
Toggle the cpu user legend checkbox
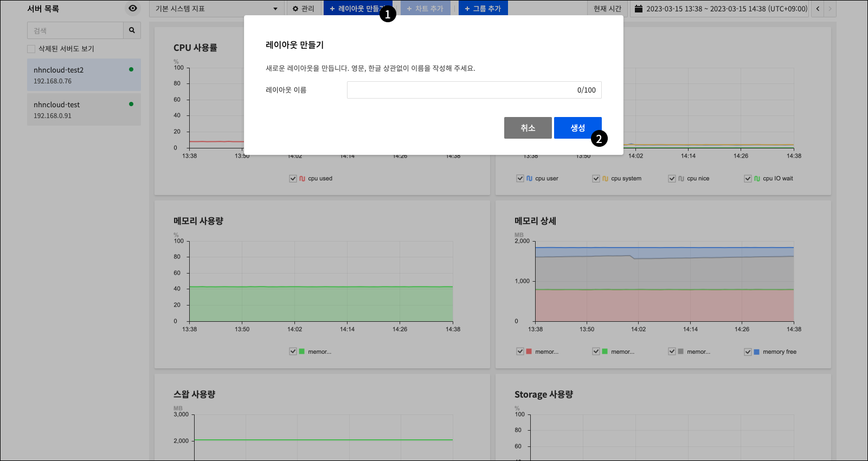[x=520, y=178]
